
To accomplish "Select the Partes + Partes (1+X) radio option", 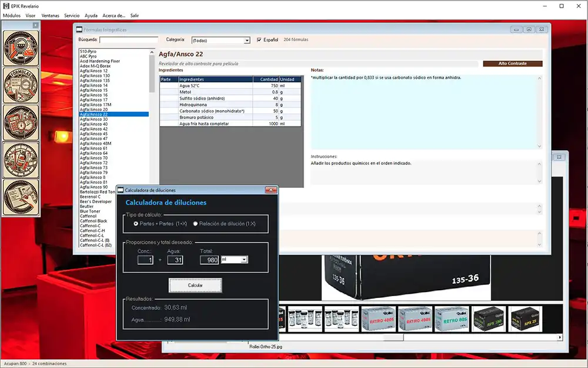I will click(136, 223).
